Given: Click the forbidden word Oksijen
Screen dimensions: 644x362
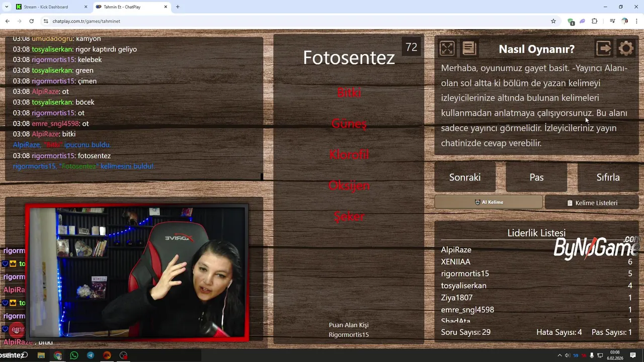Looking at the screenshot, I should tap(349, 186).
